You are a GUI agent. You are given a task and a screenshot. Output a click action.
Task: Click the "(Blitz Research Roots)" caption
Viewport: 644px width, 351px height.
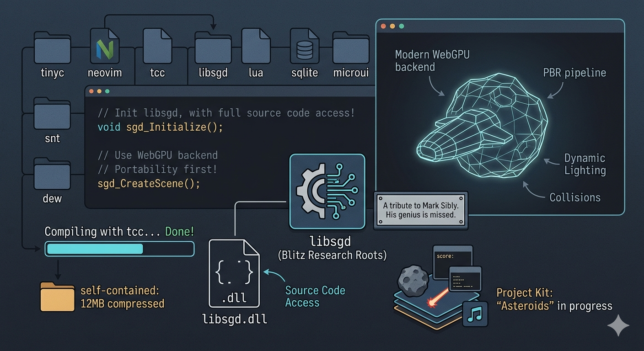tap(332, 255)
